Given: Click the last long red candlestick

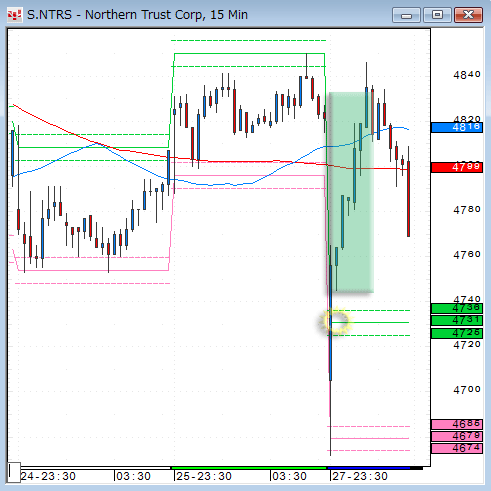Looking at the screenshot, I should click(408, 199).
